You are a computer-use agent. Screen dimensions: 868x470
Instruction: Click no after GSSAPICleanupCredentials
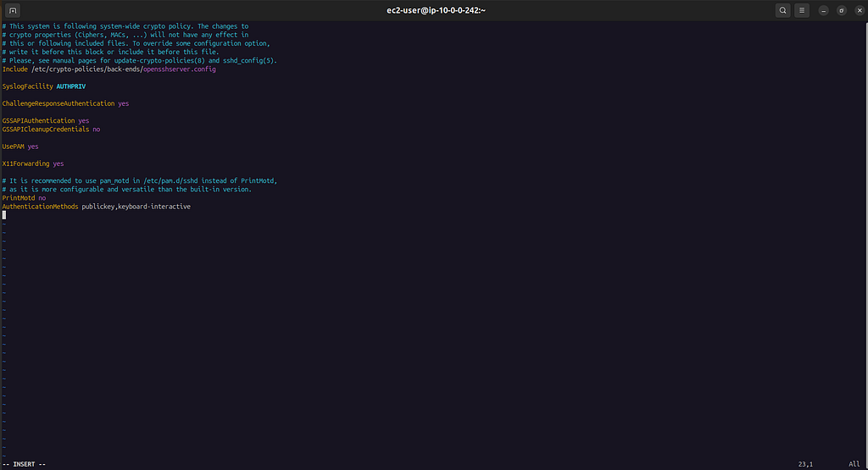click(97, 130)
